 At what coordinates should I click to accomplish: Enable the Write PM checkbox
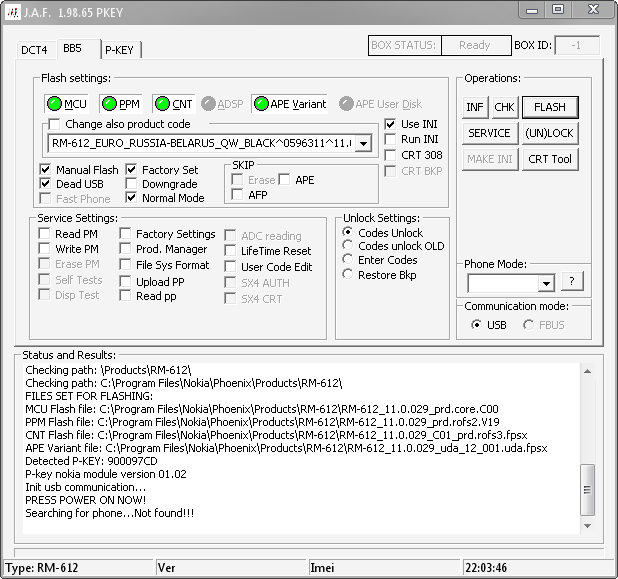click(x=44, y=249)
